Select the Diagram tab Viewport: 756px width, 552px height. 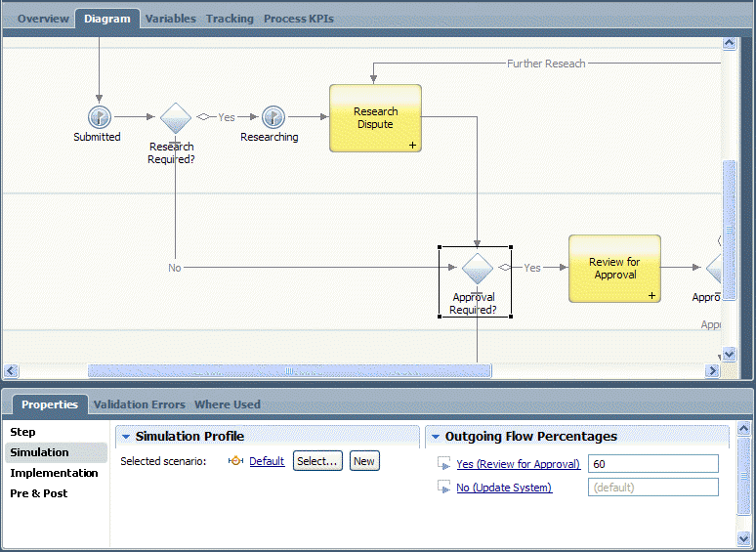click(107, 19)
